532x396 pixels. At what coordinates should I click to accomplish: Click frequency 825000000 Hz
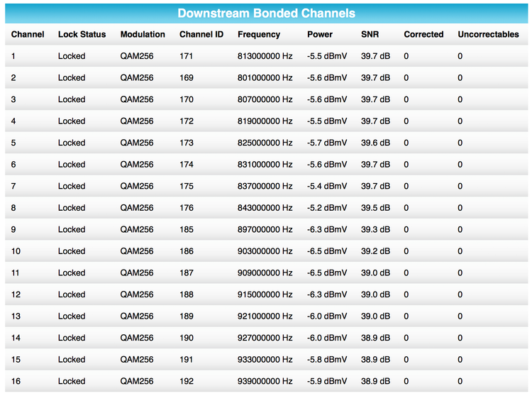point(265,143)
